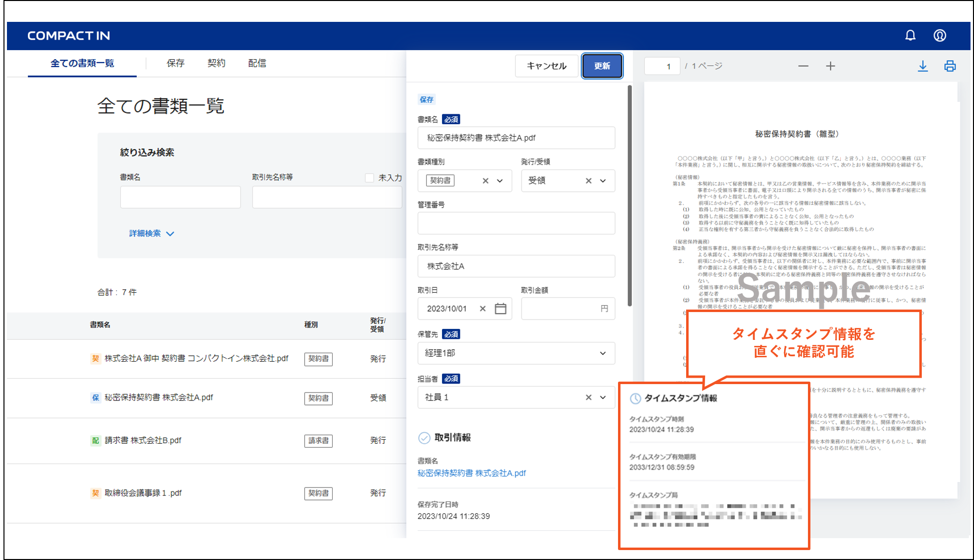Toggle the 未入力 checkbox
The height and width of the screenshot is (560, 974).
[369, 178]
